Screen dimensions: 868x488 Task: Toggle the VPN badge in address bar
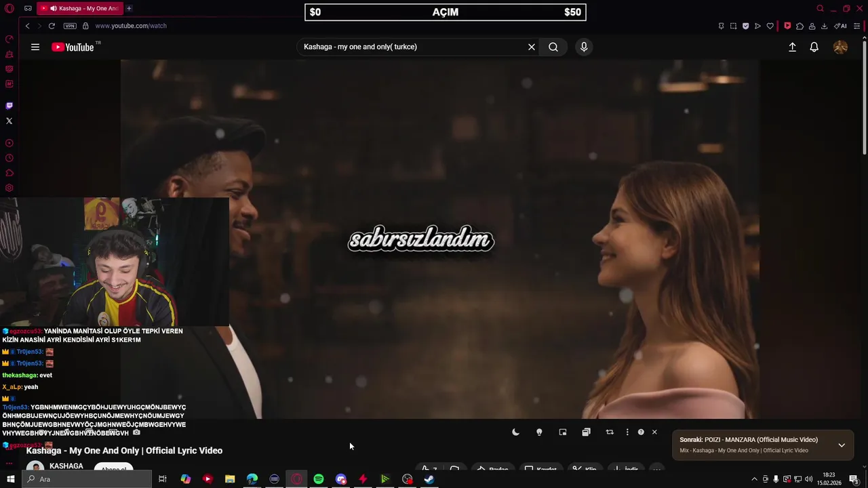pyautogui.click(x=70, y=26)
